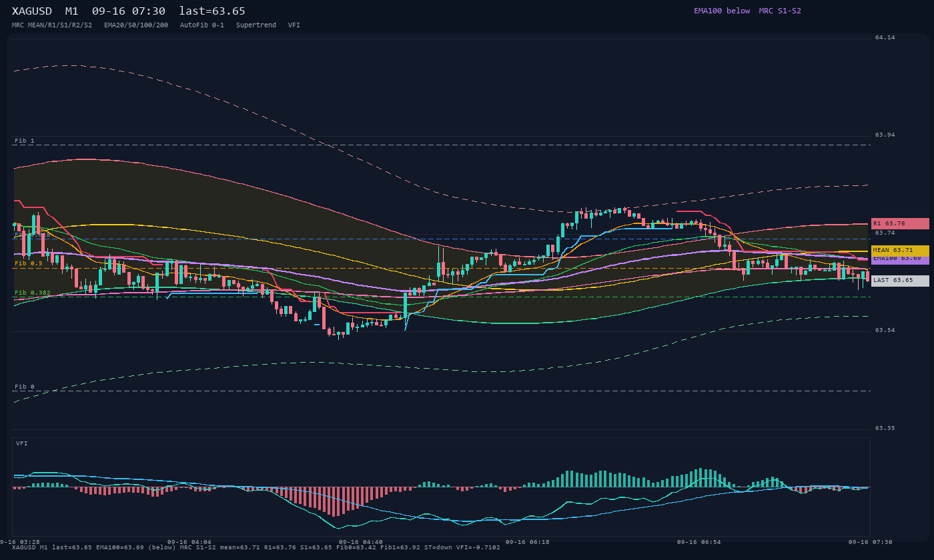This screenshot has height=560, width=934.
Task: Click the 09-16 06:18 time axis label
Action: coord(528,542)
